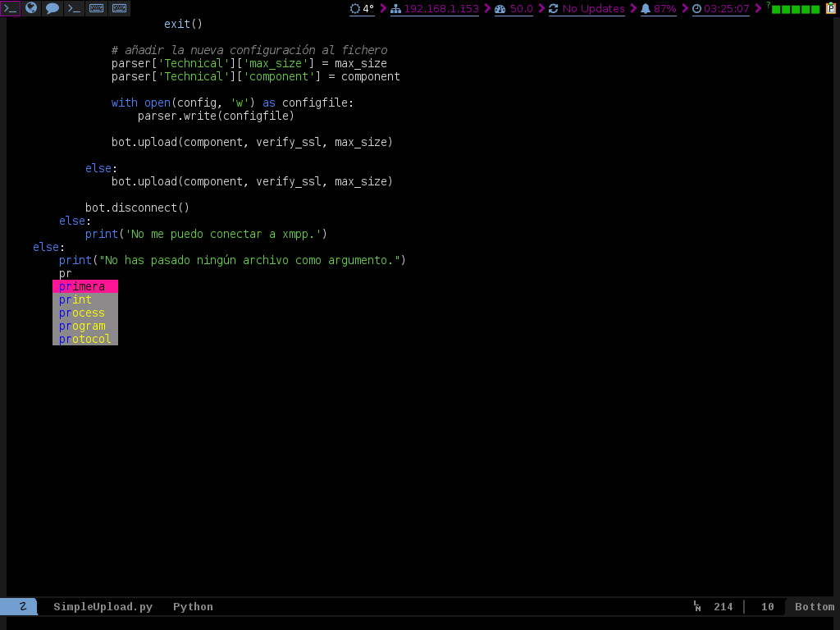Click the parser 'component' assignment line

pos(256,76)
